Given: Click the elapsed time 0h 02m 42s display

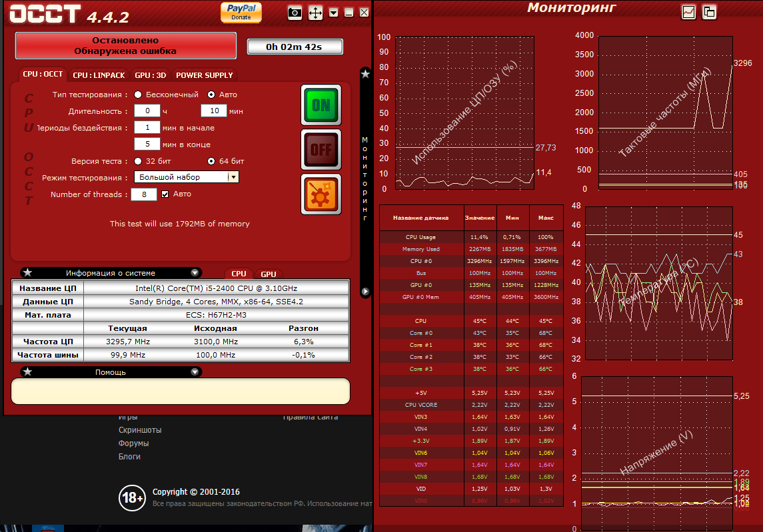Looking at the screenshot, I should tap(295, 47).
